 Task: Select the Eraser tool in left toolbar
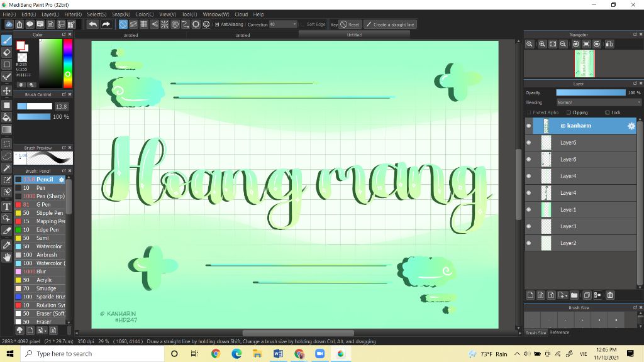6,52
